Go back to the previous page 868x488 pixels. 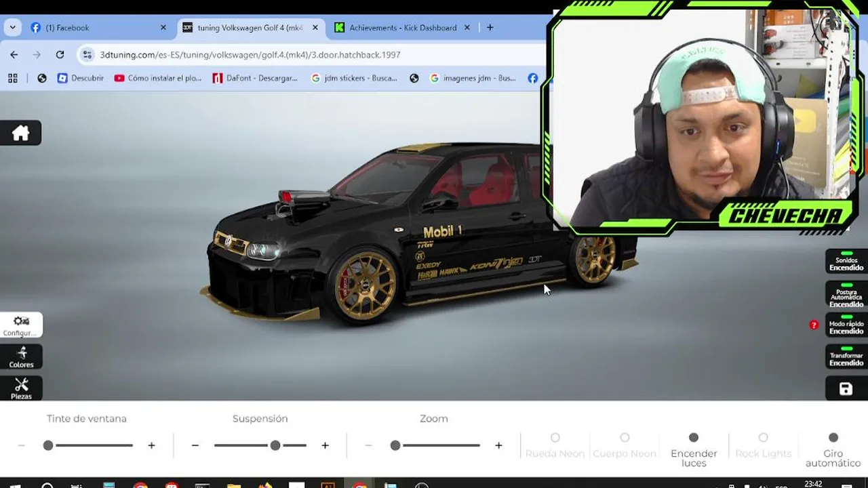[x=14, y=54]
